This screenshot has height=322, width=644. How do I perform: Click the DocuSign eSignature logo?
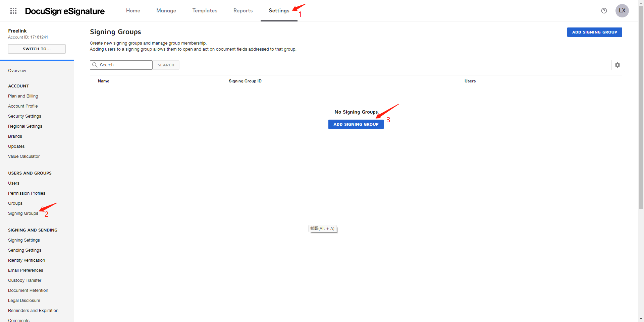pyautogui.click(x=65, y=11)
